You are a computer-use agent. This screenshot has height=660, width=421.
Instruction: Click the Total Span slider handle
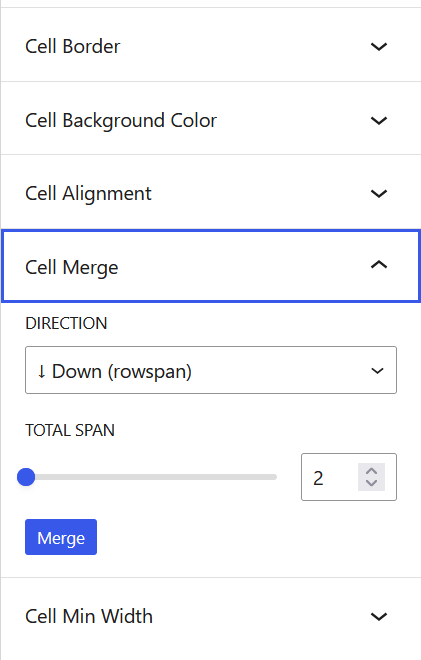(x=26, y=477)
